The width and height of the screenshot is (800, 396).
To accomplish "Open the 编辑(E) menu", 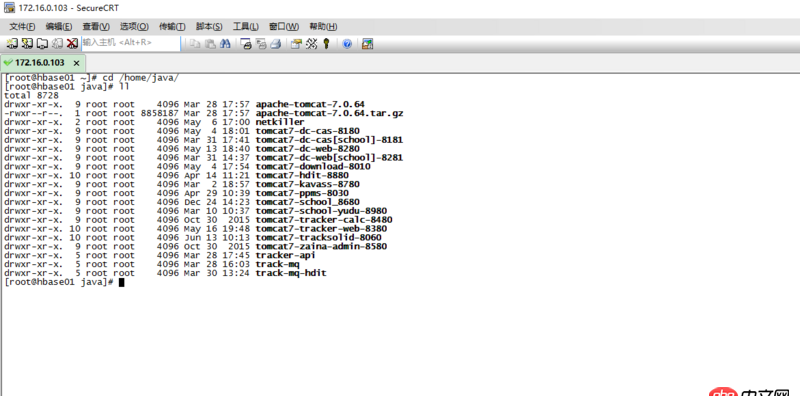I will click(x=59, y=27).
